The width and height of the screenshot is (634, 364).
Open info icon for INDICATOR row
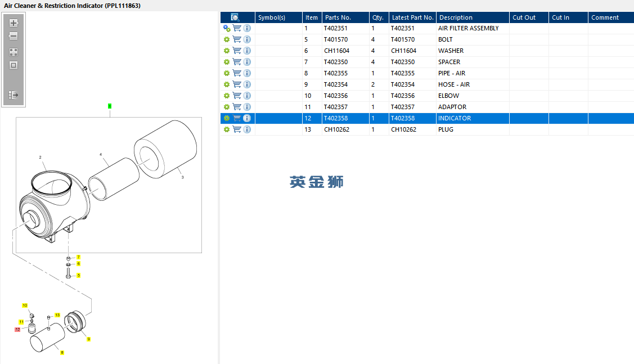[247, 118]
